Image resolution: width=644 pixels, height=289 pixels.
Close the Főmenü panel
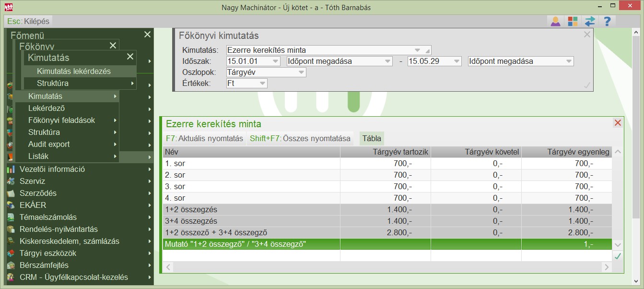point(147,35)
